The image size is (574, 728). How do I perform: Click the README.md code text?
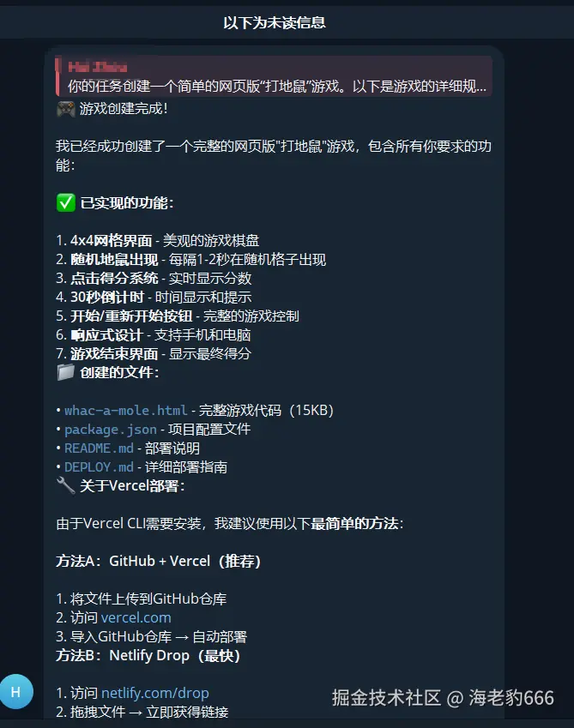pyautogui.click(x=99, y=448)
